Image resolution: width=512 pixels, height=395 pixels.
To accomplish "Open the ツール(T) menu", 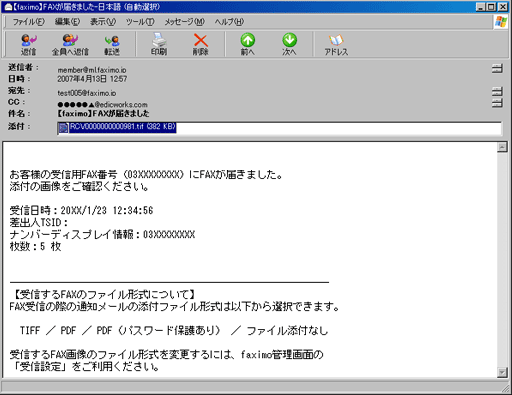I will click(x=140, y=22).
